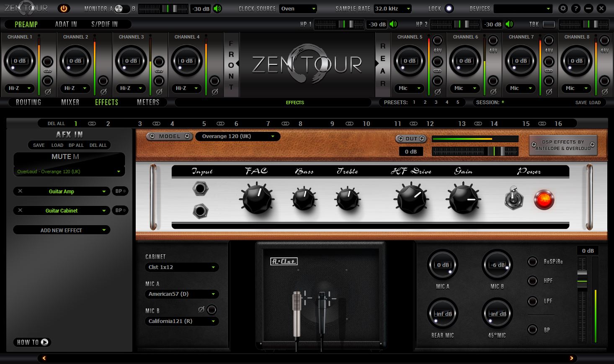
Task: Enable the HPF filter
Action: point(532,281)
